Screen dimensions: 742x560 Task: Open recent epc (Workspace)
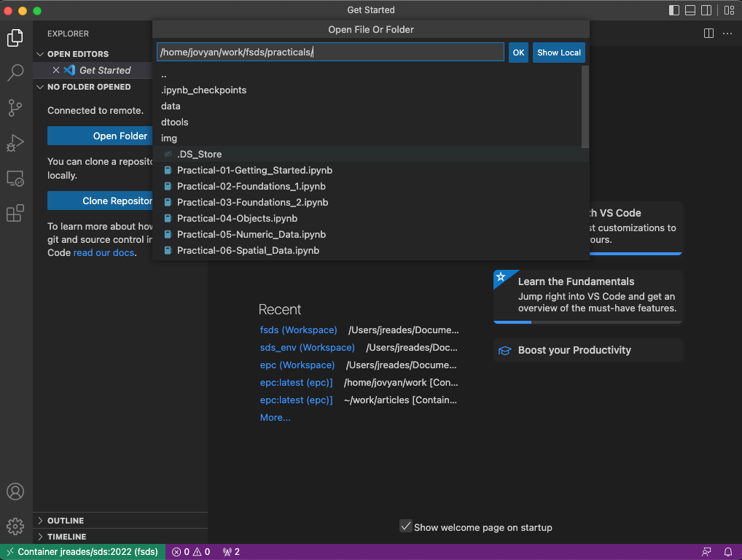pyautogui.click(x=297, y=365)
